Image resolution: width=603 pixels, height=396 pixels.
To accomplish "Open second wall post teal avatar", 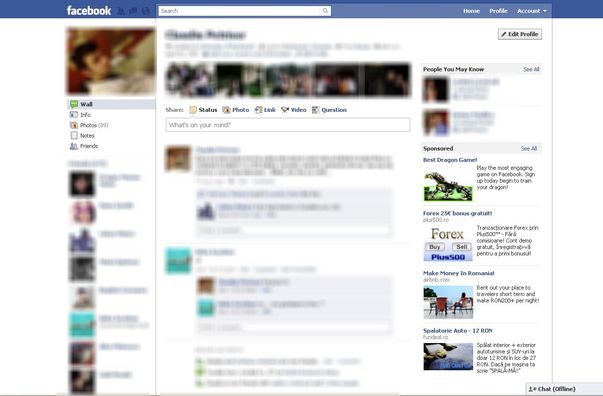I will click(x=178, y=261).
